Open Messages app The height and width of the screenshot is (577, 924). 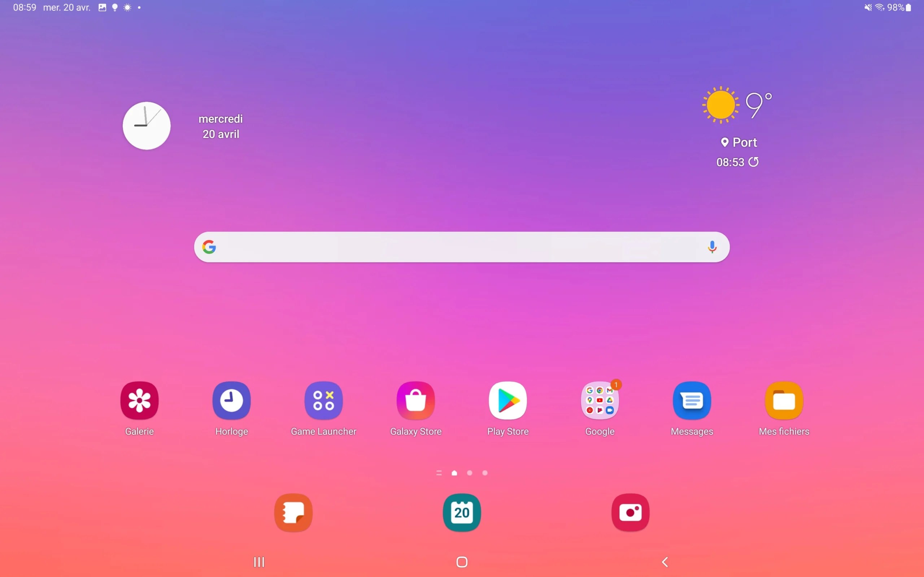[x=692, y=400]
